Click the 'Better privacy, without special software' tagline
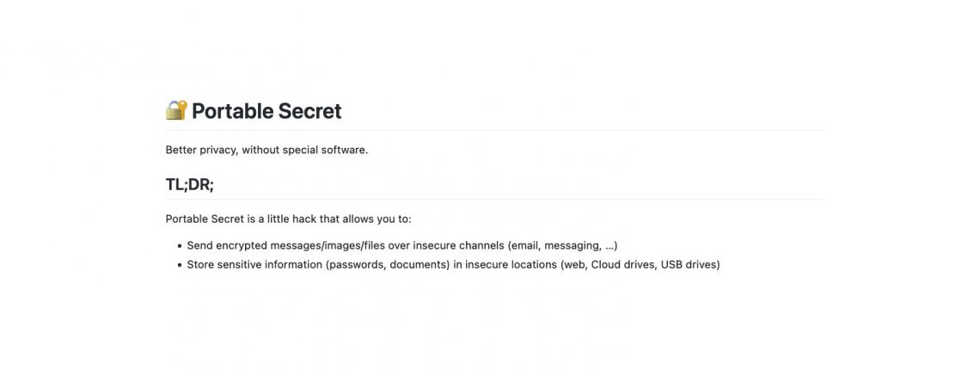 pyautogui.click(x=266, y=151)
